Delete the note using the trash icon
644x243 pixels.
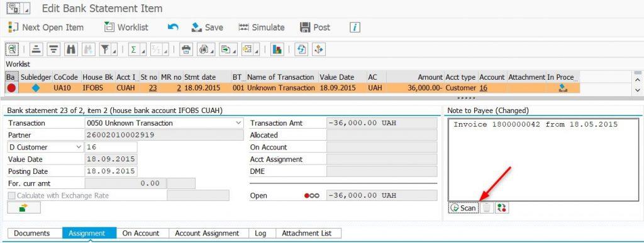pyautogui.click(x=486, y=208)
